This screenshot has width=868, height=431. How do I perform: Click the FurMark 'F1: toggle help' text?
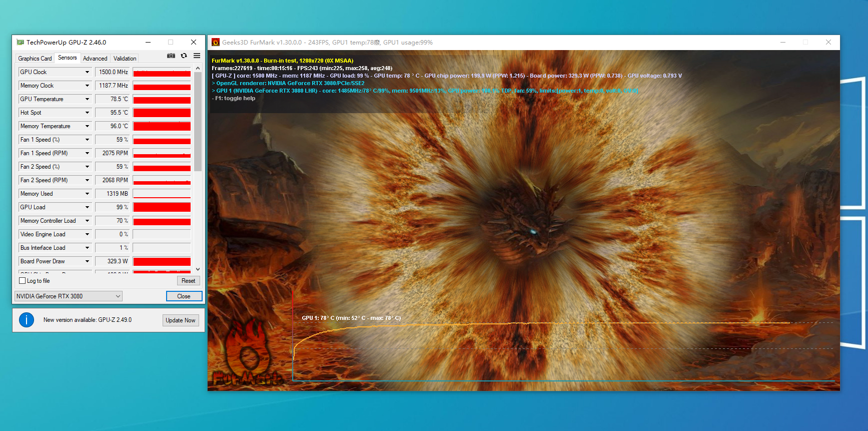[234, 99]
